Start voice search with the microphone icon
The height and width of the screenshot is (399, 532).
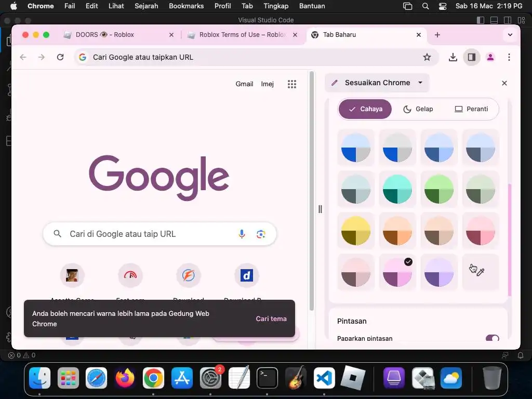click(242, 234)
